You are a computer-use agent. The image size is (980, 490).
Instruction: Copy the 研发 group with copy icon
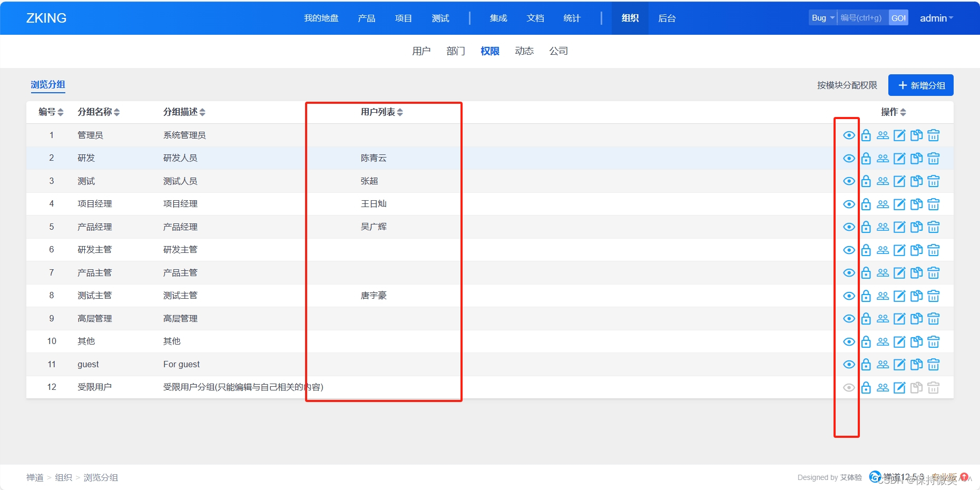coord(916,159)
